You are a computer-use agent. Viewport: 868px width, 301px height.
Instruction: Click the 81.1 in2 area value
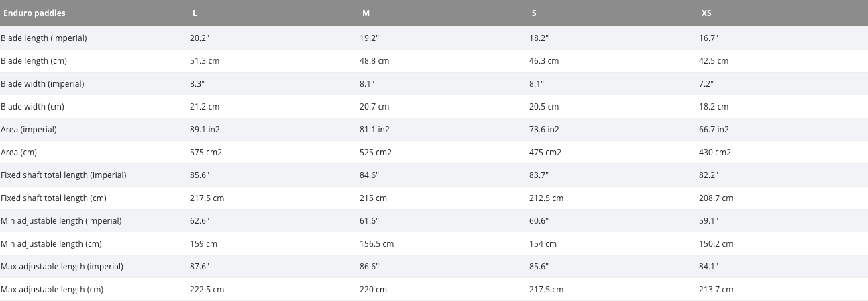click(374, 130)
